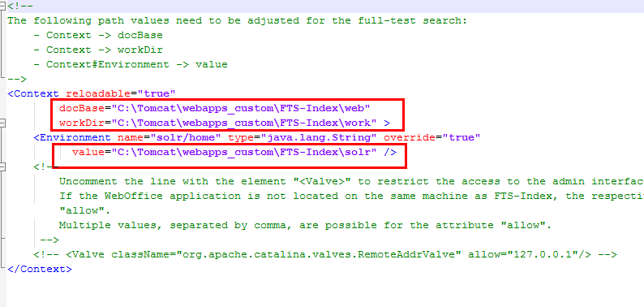Screen dimensions: 644x307
Task: Click the red "docBase" attribute name
Action: (x=82, y=108)
